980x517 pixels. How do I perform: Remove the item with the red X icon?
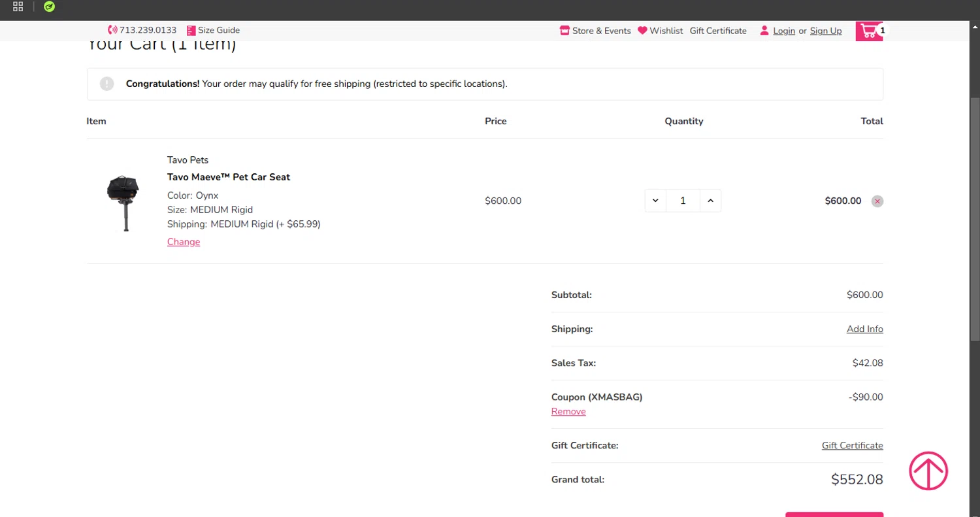[877, 201]
